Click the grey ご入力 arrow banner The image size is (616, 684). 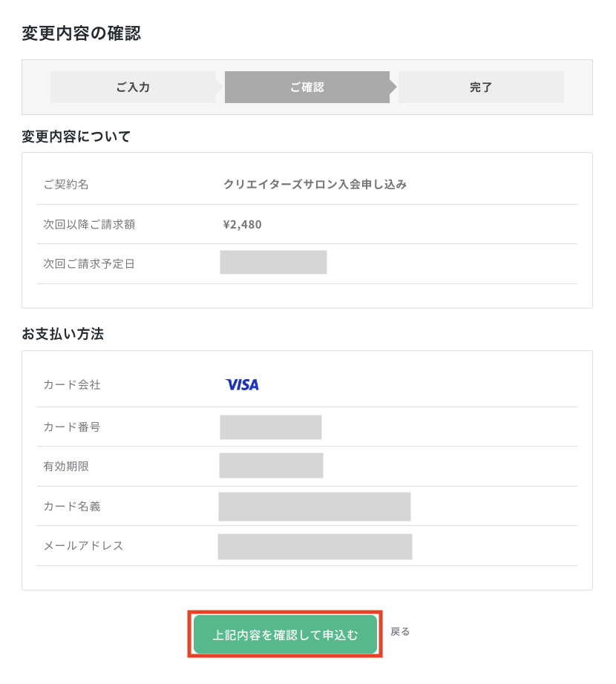(x=134, y=87)
